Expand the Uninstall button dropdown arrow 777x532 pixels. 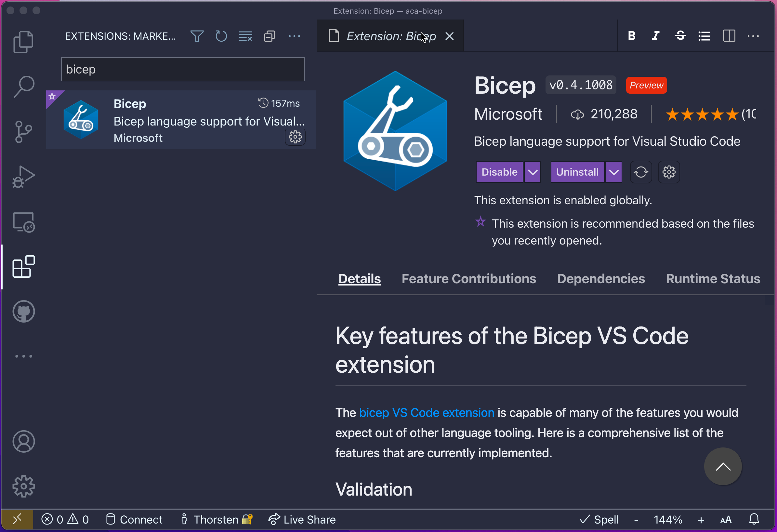[x=613, y=172]
